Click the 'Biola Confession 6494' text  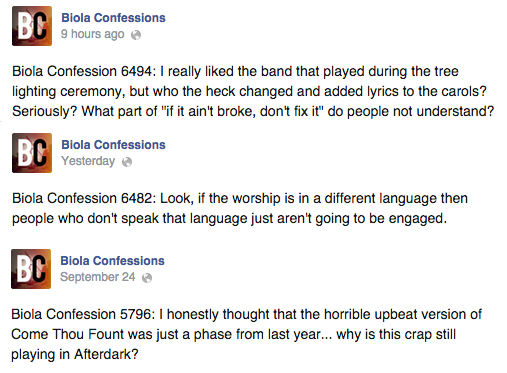pos(84,71)
